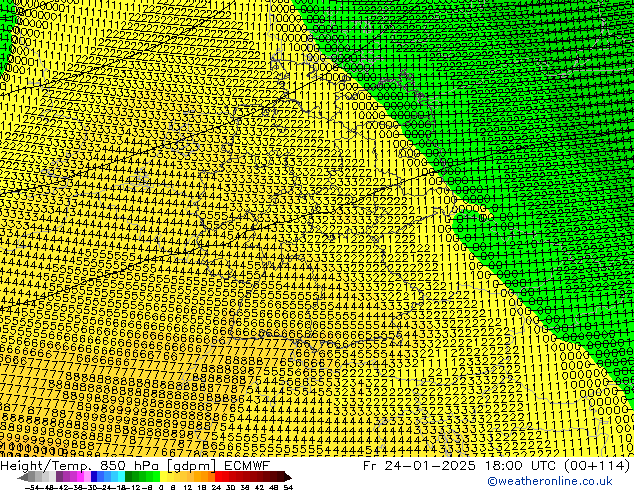Click the "54" label at legend's right end
This screenshot has width=634, height=490.
click(x=288, y=487)
